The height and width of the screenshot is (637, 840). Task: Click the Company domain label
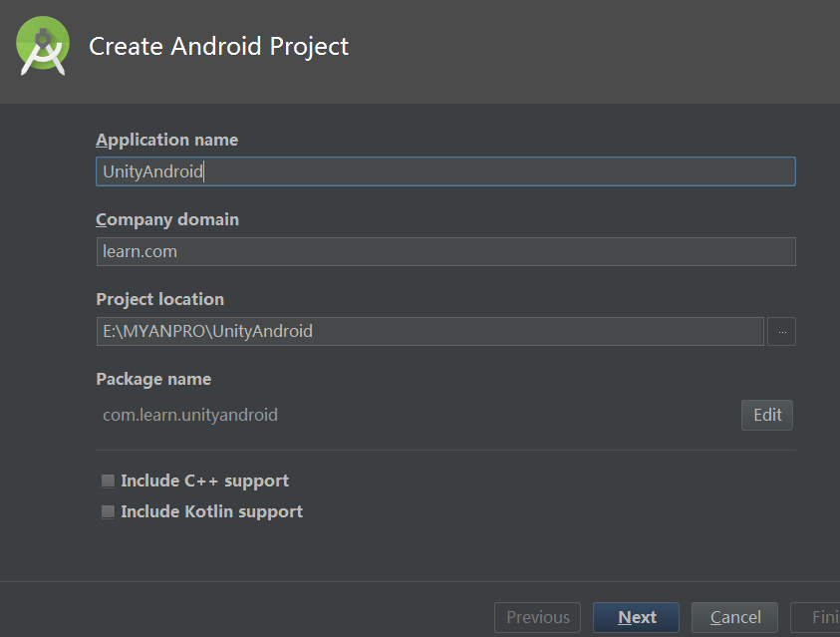(167, 219)
